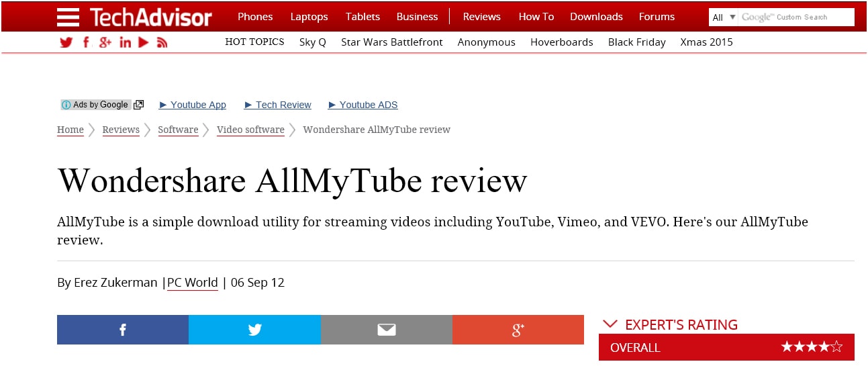Open the RSS feed icon
The image size is (868, 368).
(x=162, y=42)
